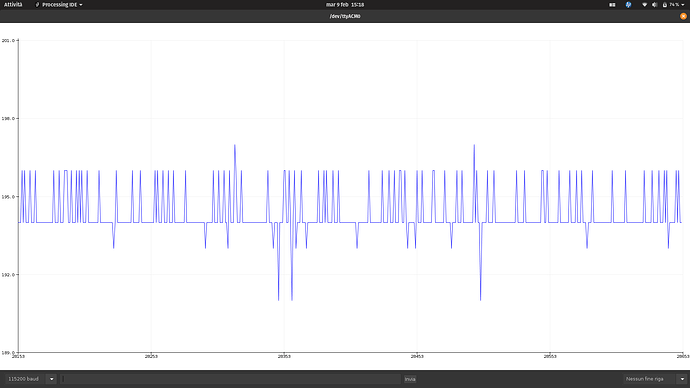The image size is (690, 388).
Task: Open the Attività overview
Action: coord(13,4)
